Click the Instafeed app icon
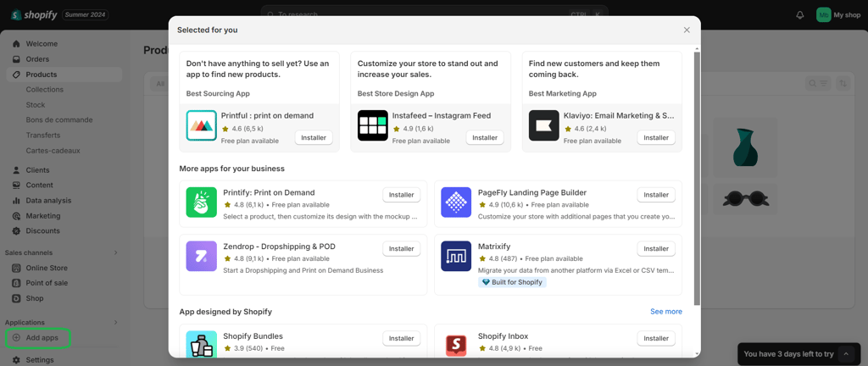Image resolution: width=868 pixels, height=366 pixels. [x=373, y=125]
